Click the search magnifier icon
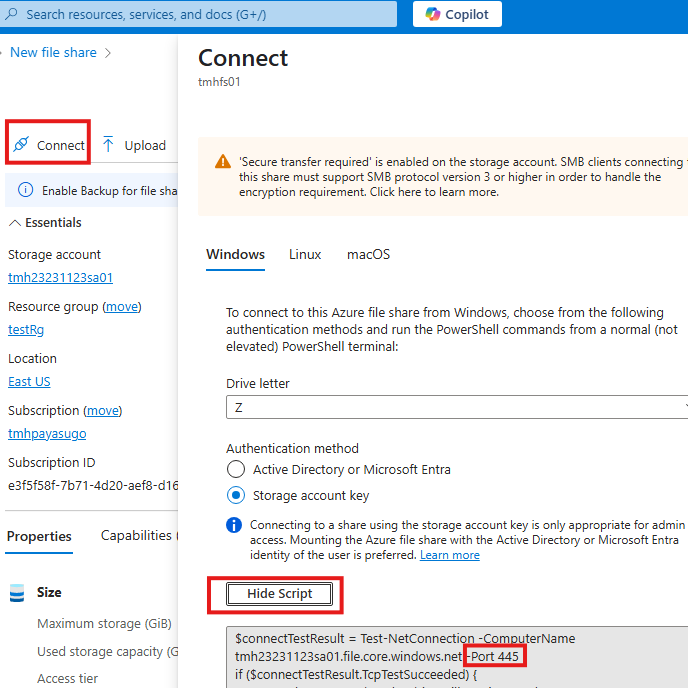Image resolution: width=688 pixels, height=688 pixels. pyautogui.click(x=11, y=14)
